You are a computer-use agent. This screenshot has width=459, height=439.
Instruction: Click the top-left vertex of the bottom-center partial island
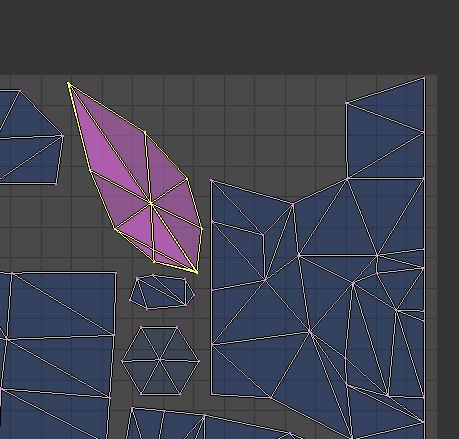pyautogui.click(x=132, y=408)
